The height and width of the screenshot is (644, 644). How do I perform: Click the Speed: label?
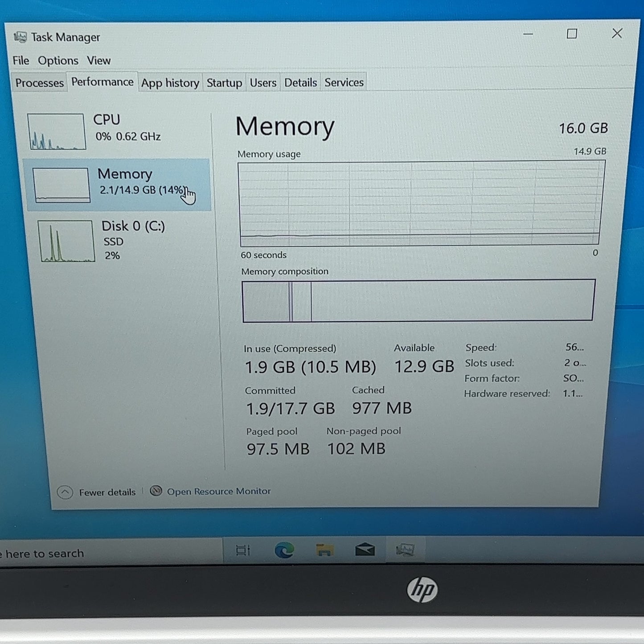(x=481, y=348)
